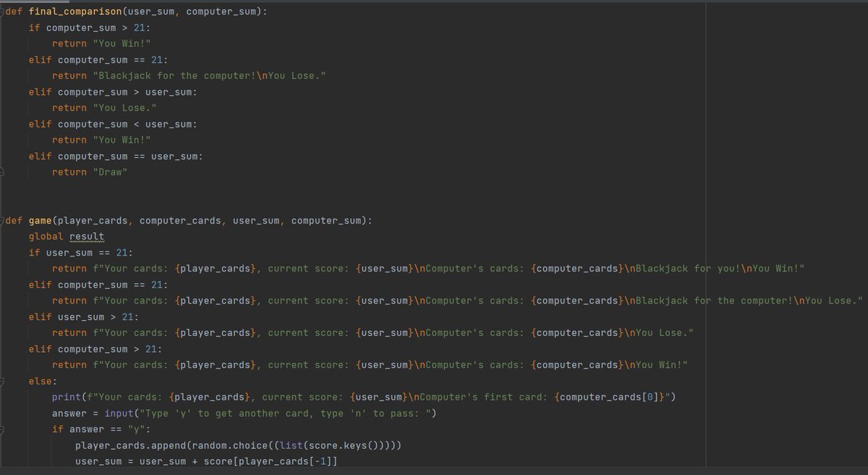Collapse the final_comparison function fold marker

pyautogui.click(x=3, y=12)
